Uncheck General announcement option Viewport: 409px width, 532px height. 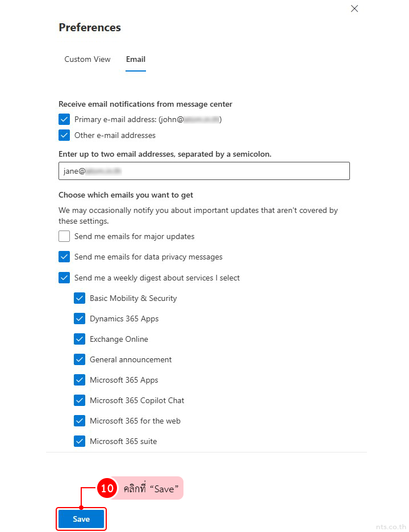[x=80, y=359]
